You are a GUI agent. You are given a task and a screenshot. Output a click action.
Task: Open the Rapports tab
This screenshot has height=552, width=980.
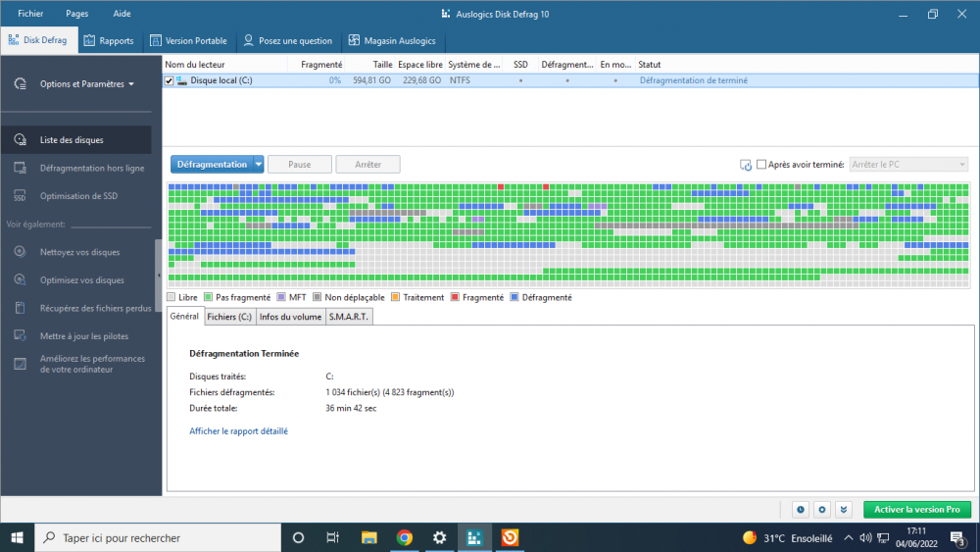click(109, 41)
